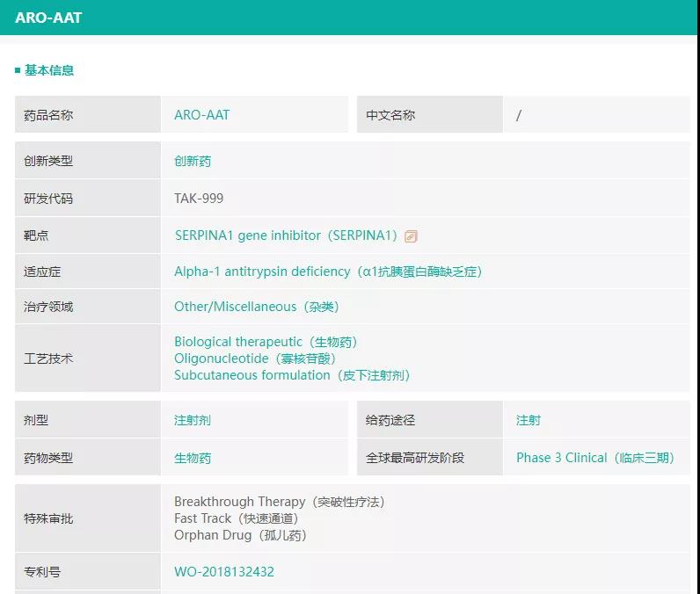Click the 中文名称 label cell

(x=430, y=114)
